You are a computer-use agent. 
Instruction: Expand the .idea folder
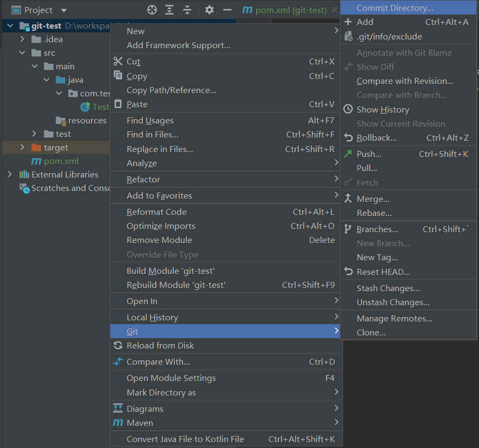click(22, 39)
